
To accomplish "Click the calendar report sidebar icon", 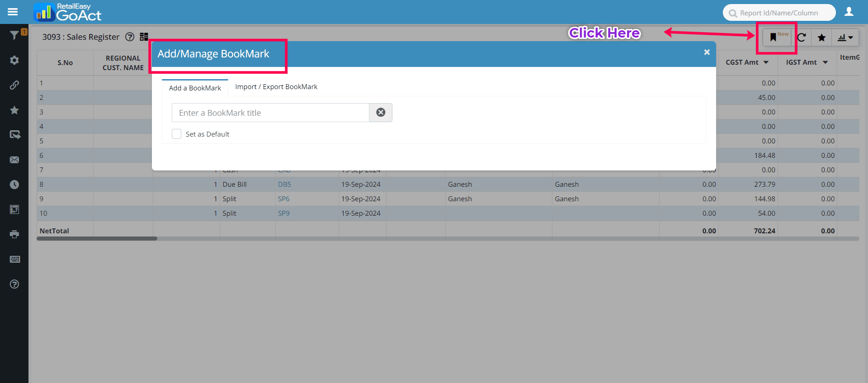I will pos(14,209).
